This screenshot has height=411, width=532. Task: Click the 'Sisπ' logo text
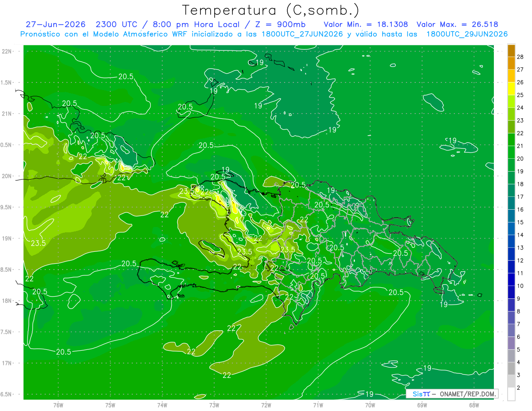[421, 394]
